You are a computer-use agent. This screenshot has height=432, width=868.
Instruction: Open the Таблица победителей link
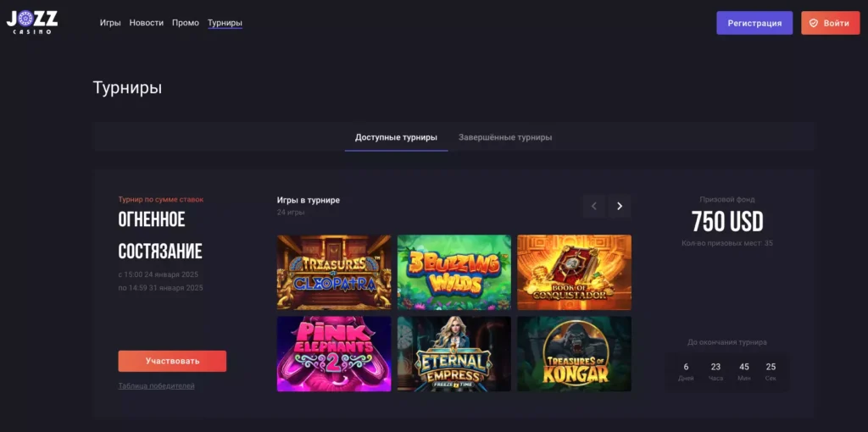[x=156, y=386]
